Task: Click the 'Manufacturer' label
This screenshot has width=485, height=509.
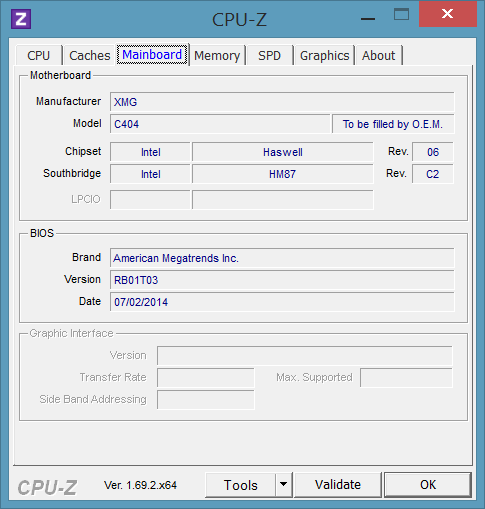Action: tap(68, 101)
